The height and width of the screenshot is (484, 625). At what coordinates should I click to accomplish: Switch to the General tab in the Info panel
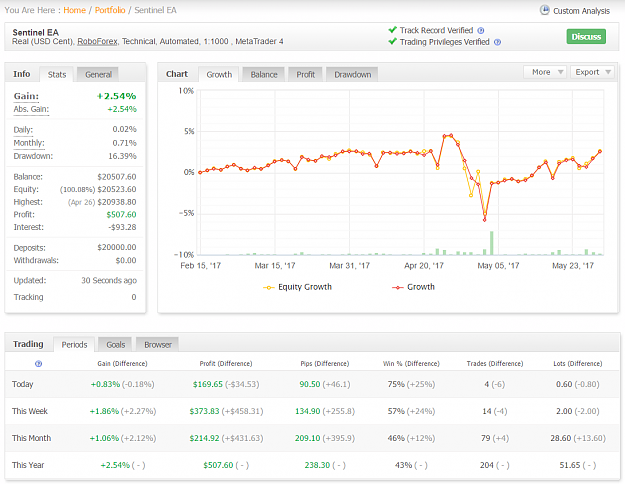[x=98, y=75]
